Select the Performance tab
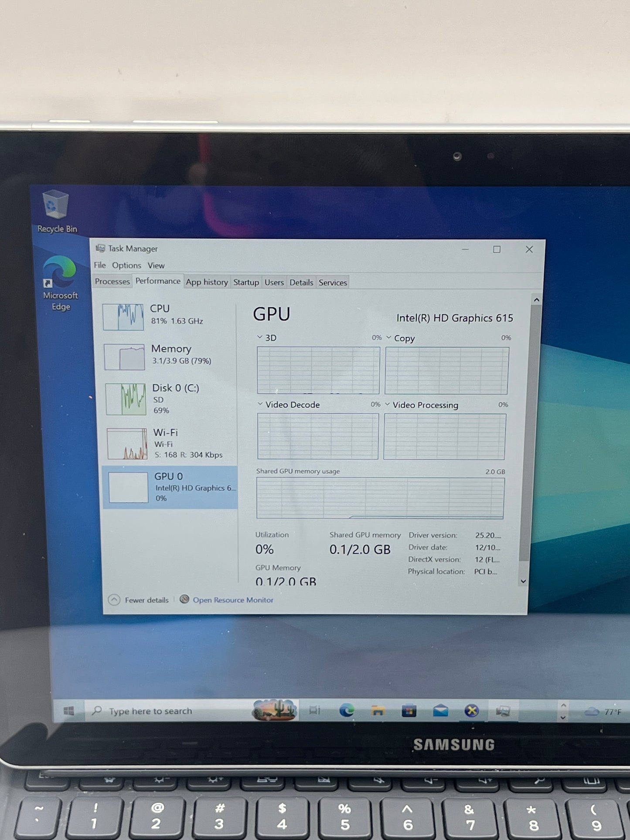Image resolution: width=630 pixels, height=840 pixels. point(158,281)
